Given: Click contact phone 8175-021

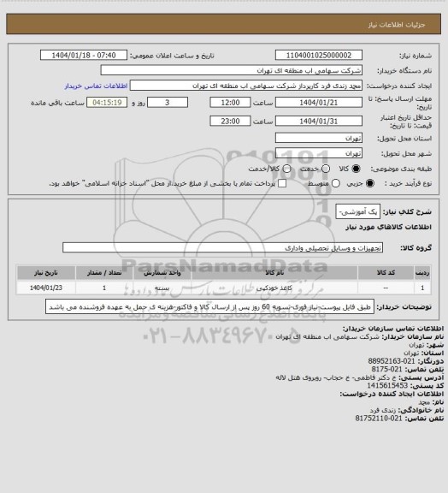Looking at the screenshot, I should (387, 369).
